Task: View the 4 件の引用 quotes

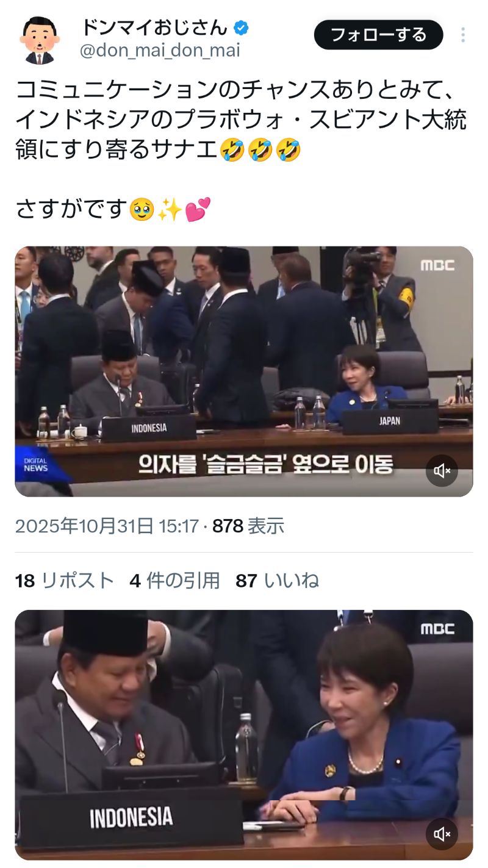Action: [x=174, y=581]
